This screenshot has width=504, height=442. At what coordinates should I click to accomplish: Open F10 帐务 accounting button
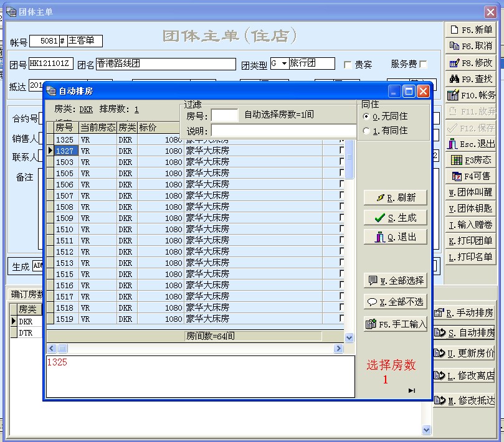coord(470,95)
